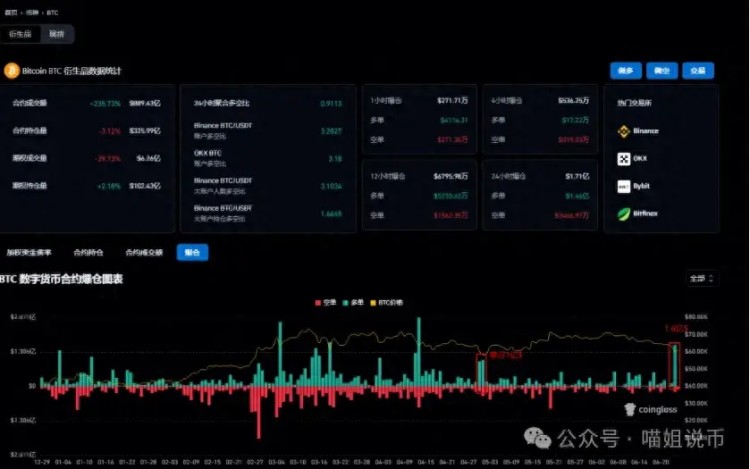This screenshot has height=469, width=750.
Task: Click the 3.18 ratio value
Action: click(335, 159)
